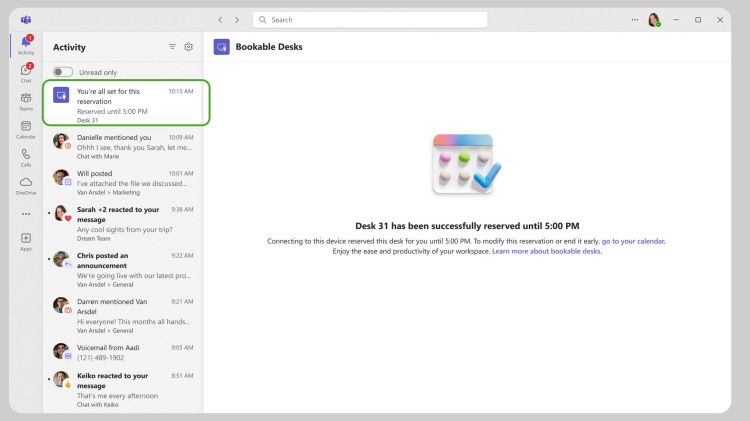
Task: Click the 'go to your calendar' link
Action: coord(633,241)
